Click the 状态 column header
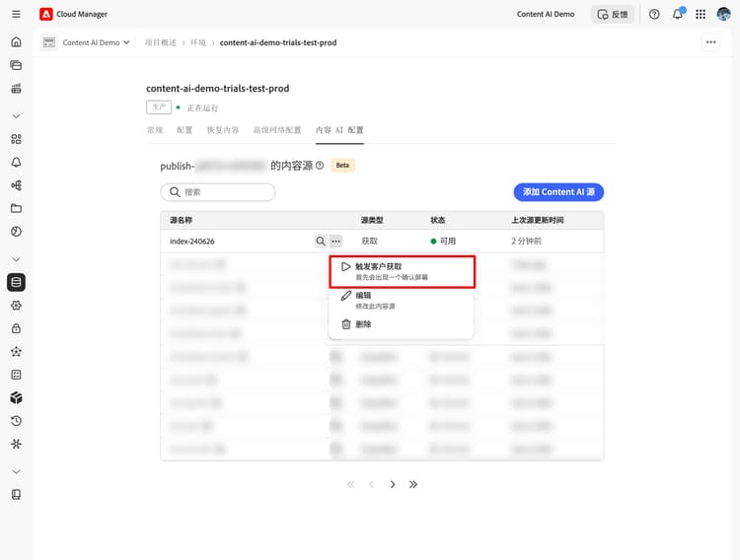The width and height of the screenshot is (740, 560). pos(437,220)
